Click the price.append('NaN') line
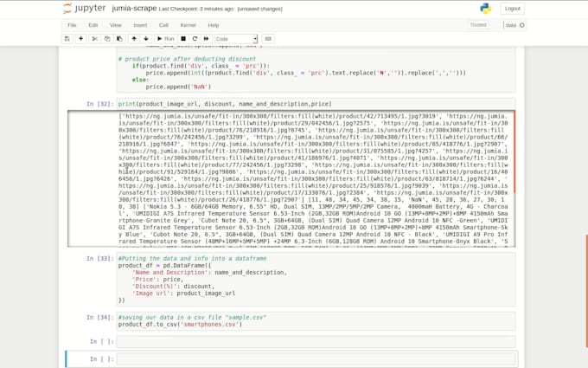The height and width of the screenshot is (368, 588). [x=178, y=87]
